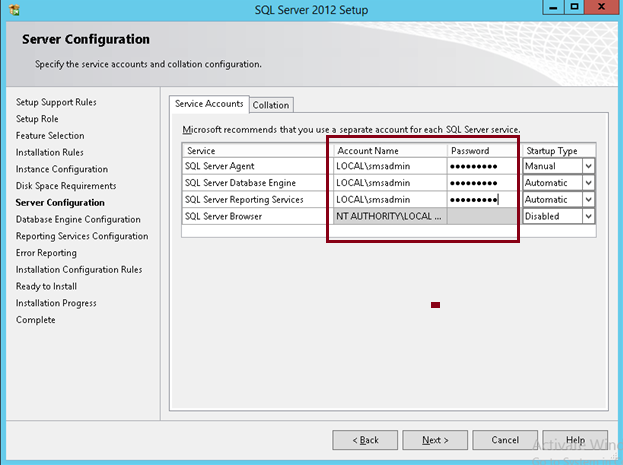The width and height of the screenshot is (623, 465).
Task: Click Instance Configuration step
Action: tap(62, 169)
